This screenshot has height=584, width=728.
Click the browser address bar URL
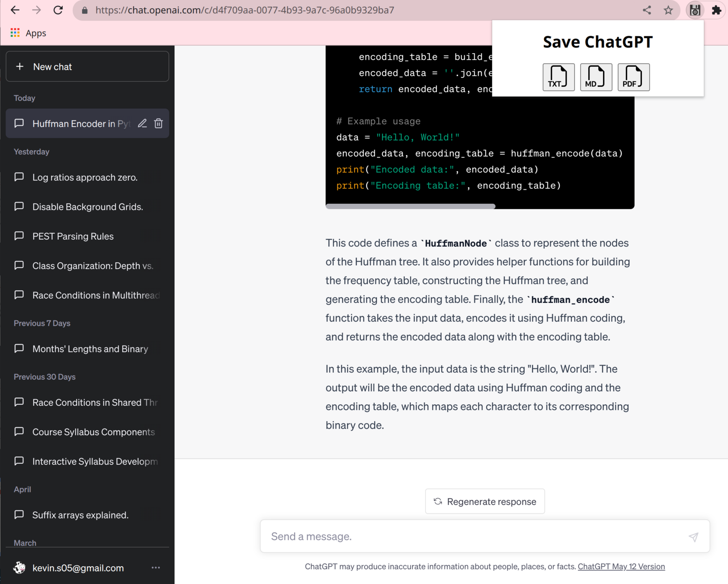[x=245, y=10]
